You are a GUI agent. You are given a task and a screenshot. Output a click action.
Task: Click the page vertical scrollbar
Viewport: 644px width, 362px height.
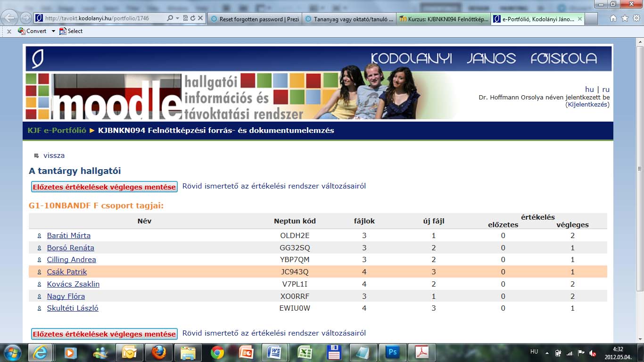tap(640, 189)
